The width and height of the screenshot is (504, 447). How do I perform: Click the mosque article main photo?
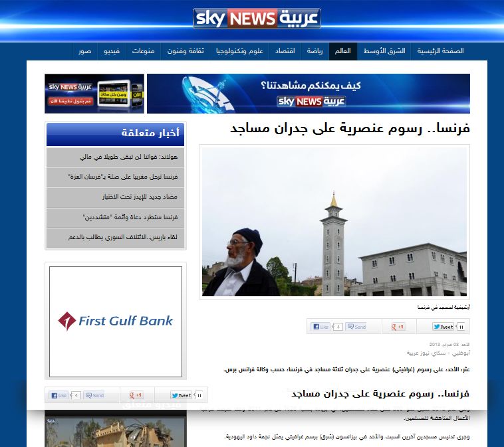coord(334,221)
